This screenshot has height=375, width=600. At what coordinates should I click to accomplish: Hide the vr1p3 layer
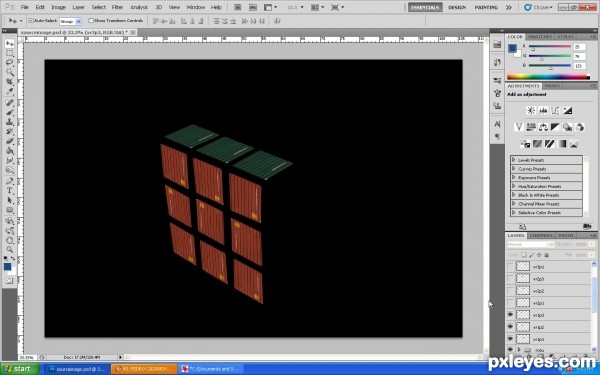(510, 315)
